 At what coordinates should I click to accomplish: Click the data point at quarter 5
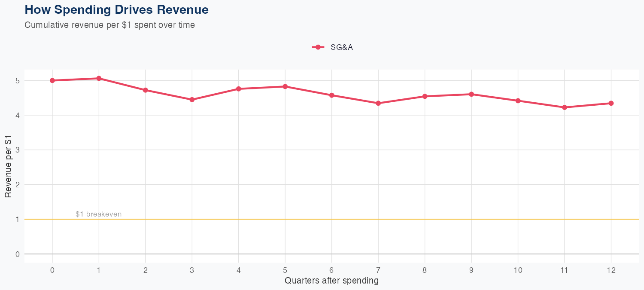[x=285, y=86]
